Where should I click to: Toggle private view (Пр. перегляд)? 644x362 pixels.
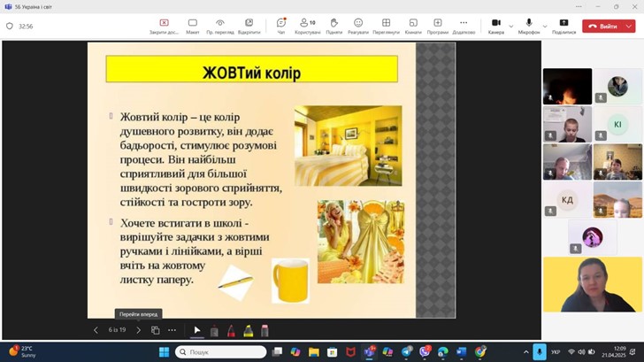click(220, 25)
